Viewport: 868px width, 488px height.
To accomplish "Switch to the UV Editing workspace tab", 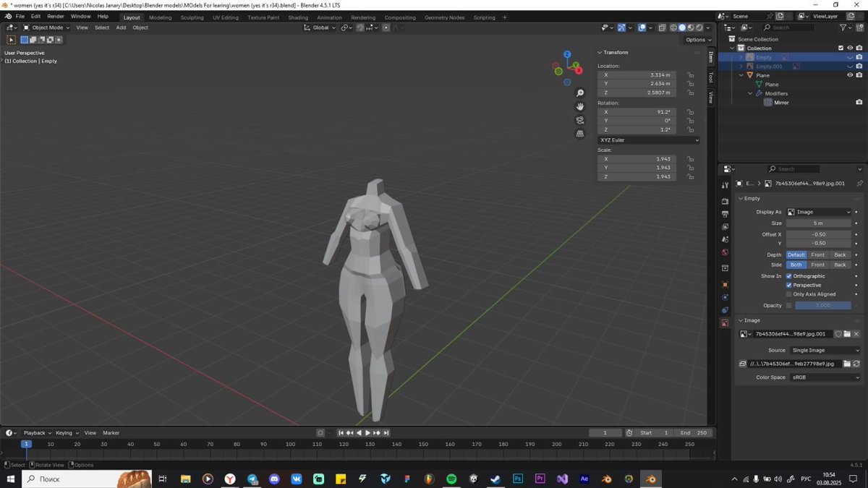I will [226, 17].
